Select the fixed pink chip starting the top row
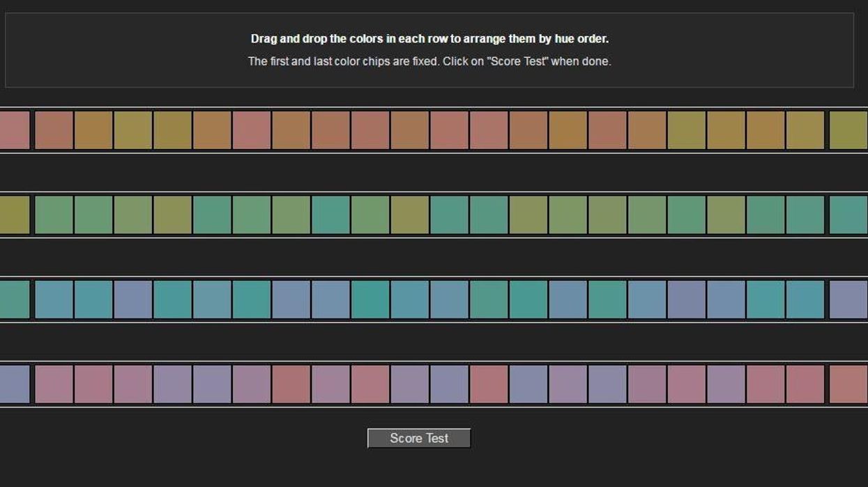Image resolution: width=868 pixels, height=487 pixels. 15,130
